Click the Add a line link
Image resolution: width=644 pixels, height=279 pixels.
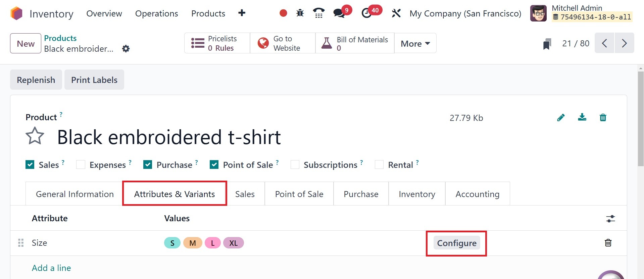[51, 268]
